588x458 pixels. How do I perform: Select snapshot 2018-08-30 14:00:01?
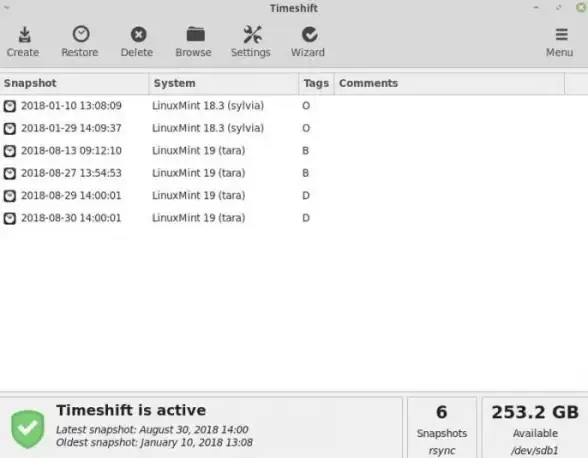click(x=71, y=218)
